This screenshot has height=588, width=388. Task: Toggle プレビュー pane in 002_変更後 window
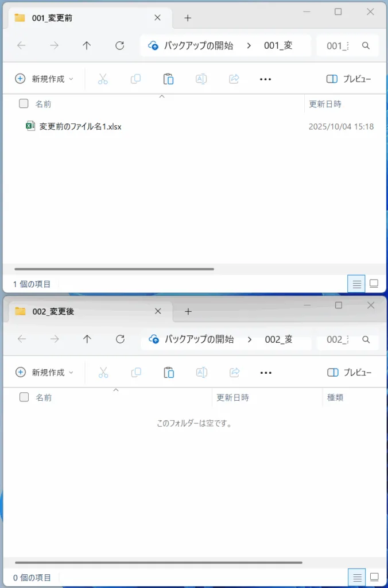(x=349, y=373)
